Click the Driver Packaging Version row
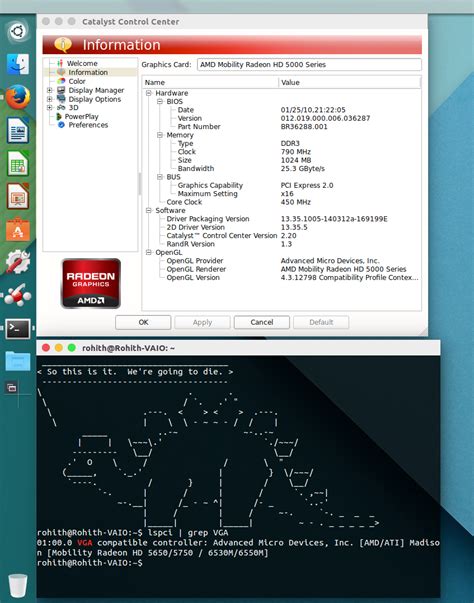The image size is (474, 603). click(x=281, y=219)
